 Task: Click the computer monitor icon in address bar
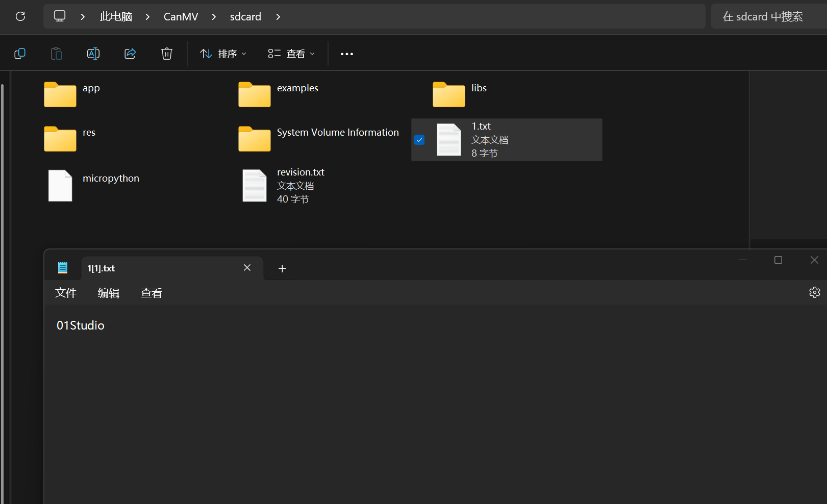coord(60,16)
